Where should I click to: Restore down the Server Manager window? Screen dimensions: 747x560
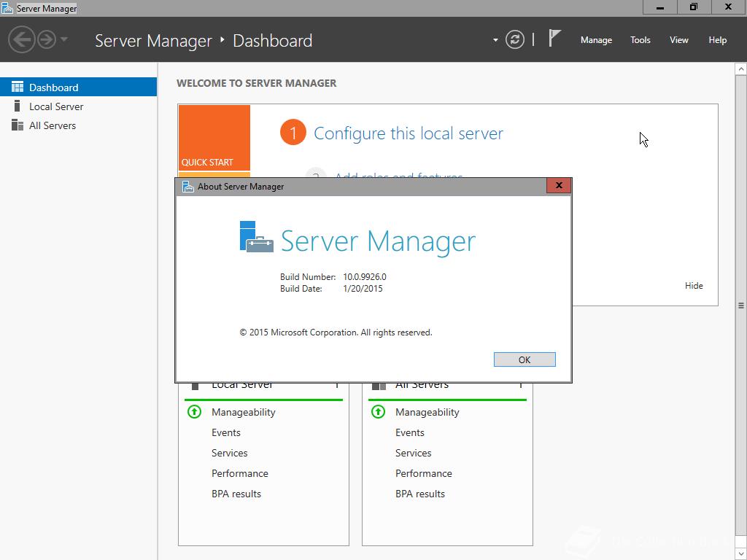click(x=694, y=7)
